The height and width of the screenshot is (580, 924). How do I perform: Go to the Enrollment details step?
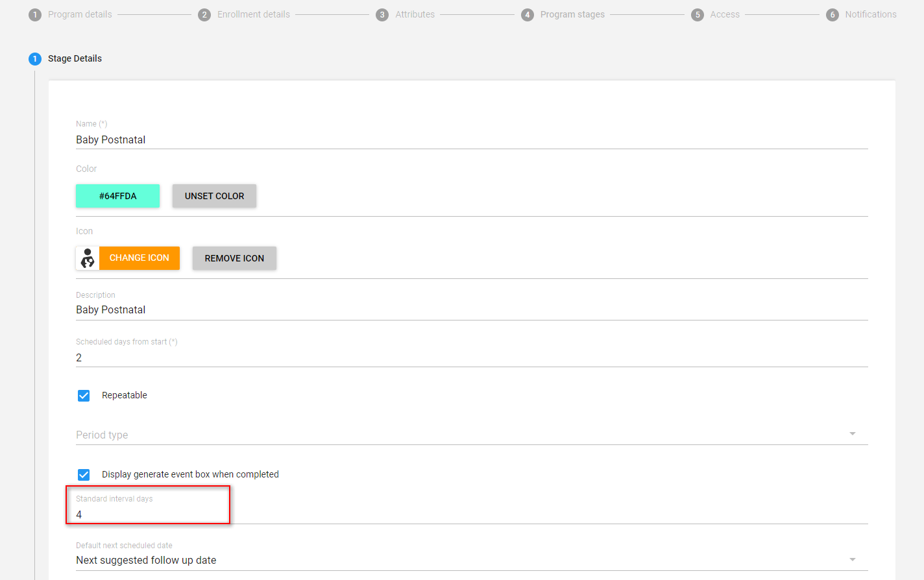click(254, 14)
